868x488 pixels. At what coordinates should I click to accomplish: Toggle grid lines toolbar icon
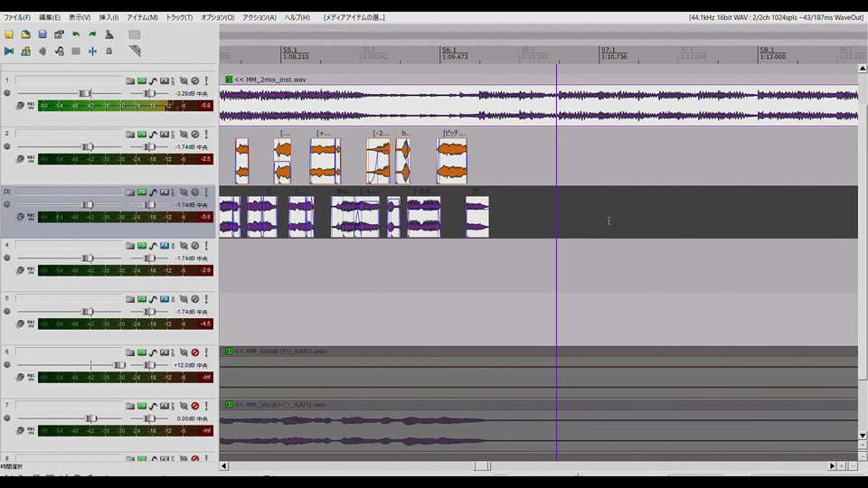click(76, 51)
